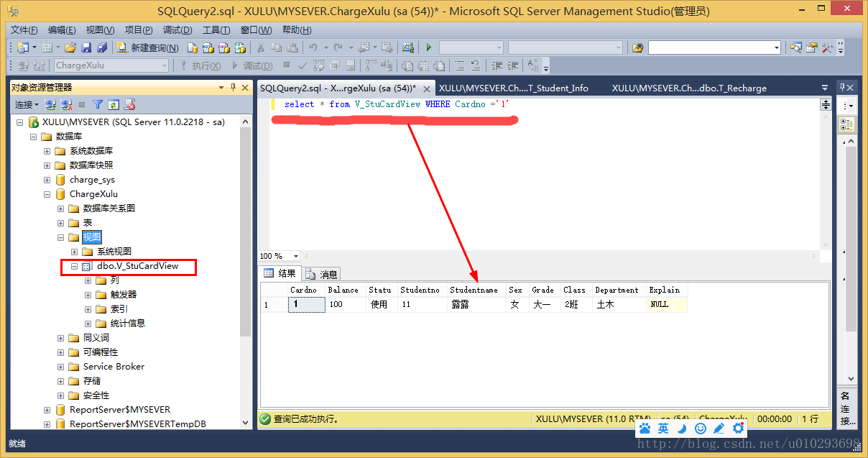Pin the Object Explorer panel with pushpin
This screenshot has width=868, height=458.
click(233, 87)
